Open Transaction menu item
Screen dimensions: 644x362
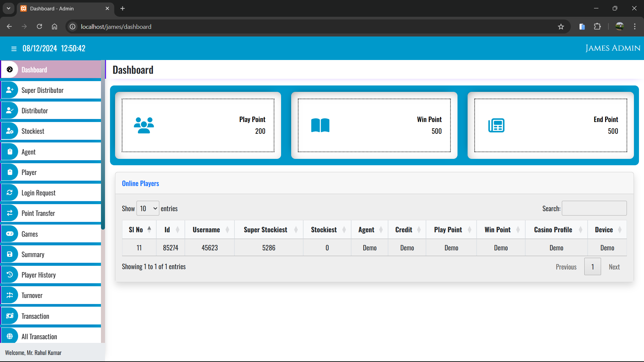(x=51, y=316)
